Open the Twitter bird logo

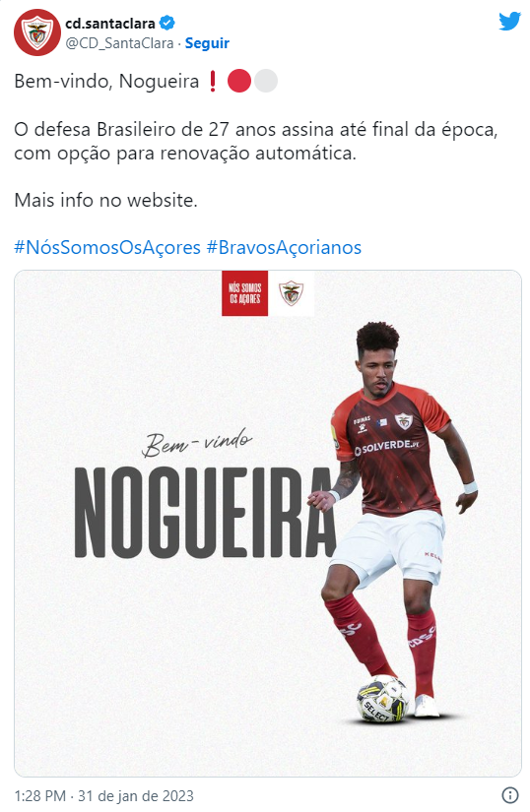coord(509,22)
